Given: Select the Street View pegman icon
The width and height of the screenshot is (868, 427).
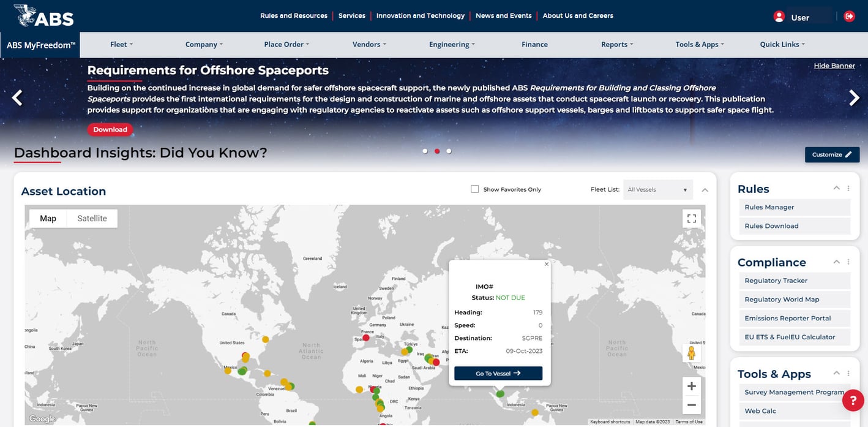Looking at the screenshot, I should tap(692, 353).
